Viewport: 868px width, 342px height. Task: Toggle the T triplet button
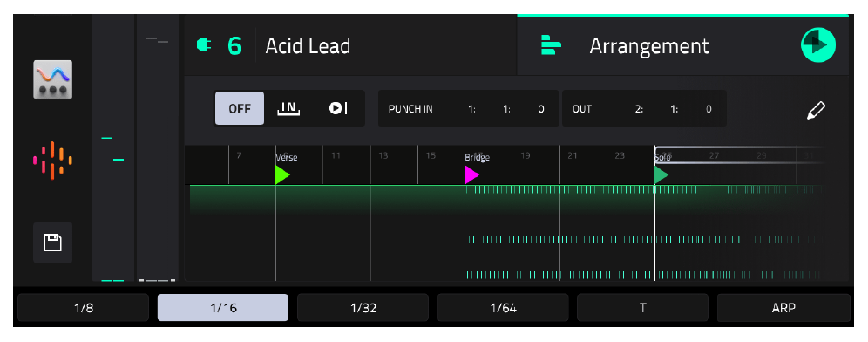coord(642,308)
